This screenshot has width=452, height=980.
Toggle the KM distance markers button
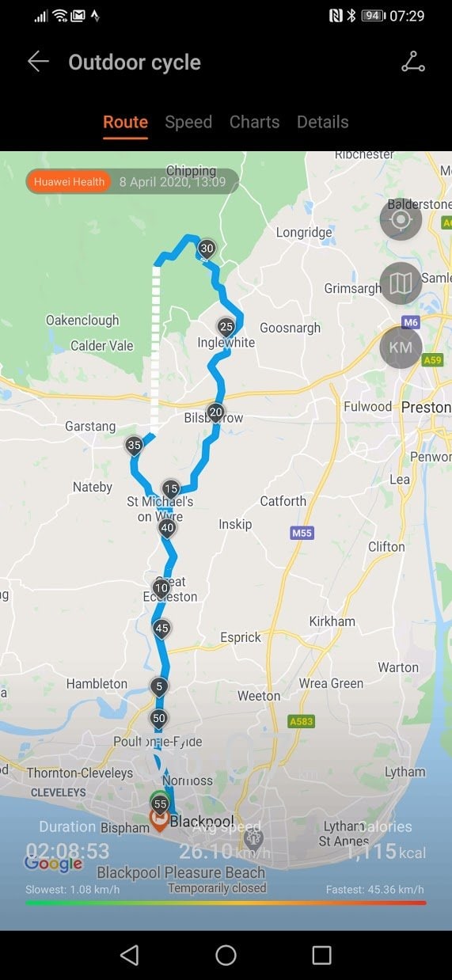tap(401, 348)
